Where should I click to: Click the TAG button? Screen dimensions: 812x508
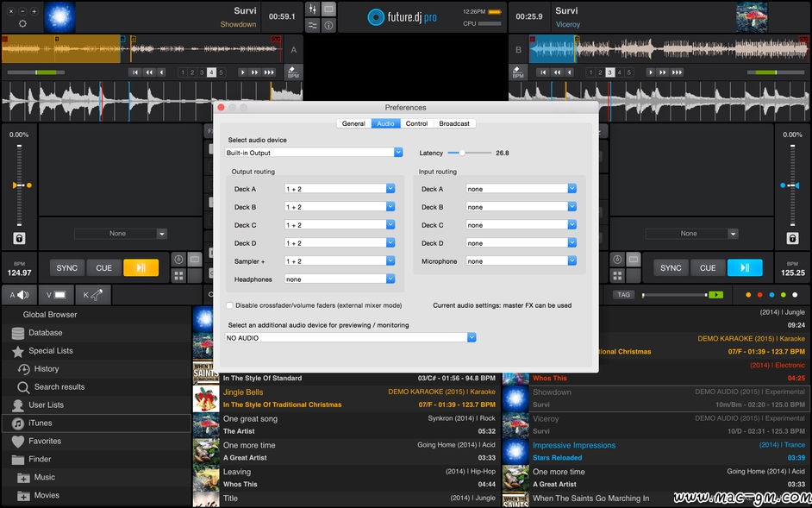[623, 295]
